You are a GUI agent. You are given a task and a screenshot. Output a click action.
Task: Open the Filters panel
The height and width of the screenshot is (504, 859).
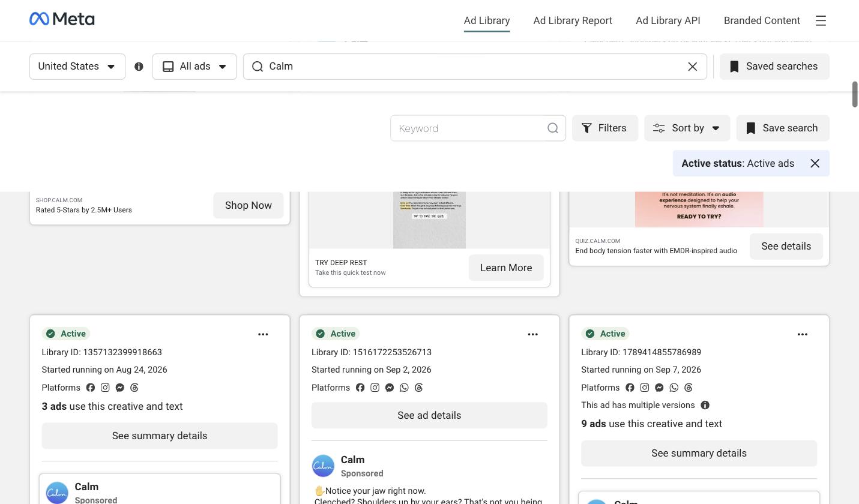tap(604, 128)
